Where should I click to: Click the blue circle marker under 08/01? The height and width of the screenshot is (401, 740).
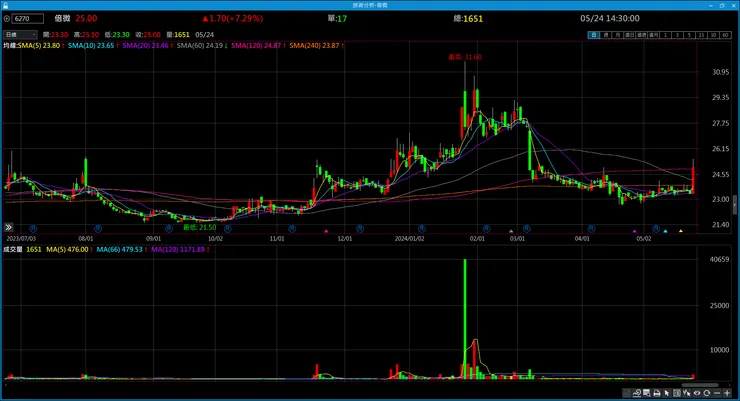tap(98, 228)
